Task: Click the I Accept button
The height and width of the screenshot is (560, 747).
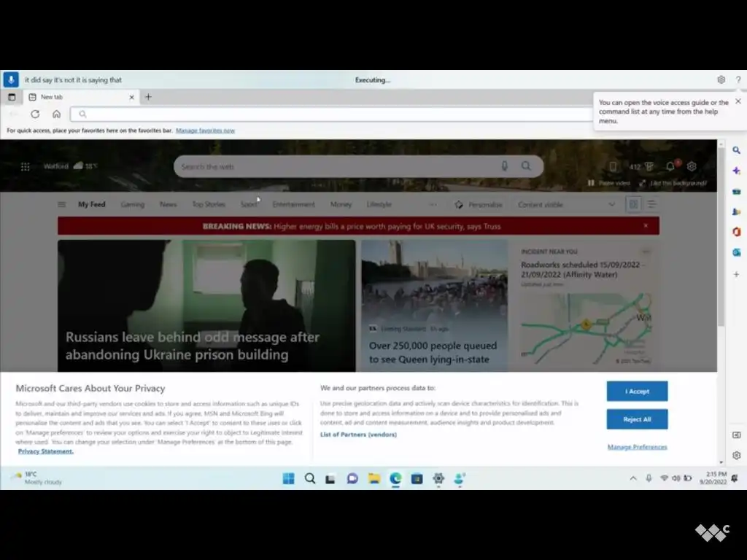Action: [637, 391]
